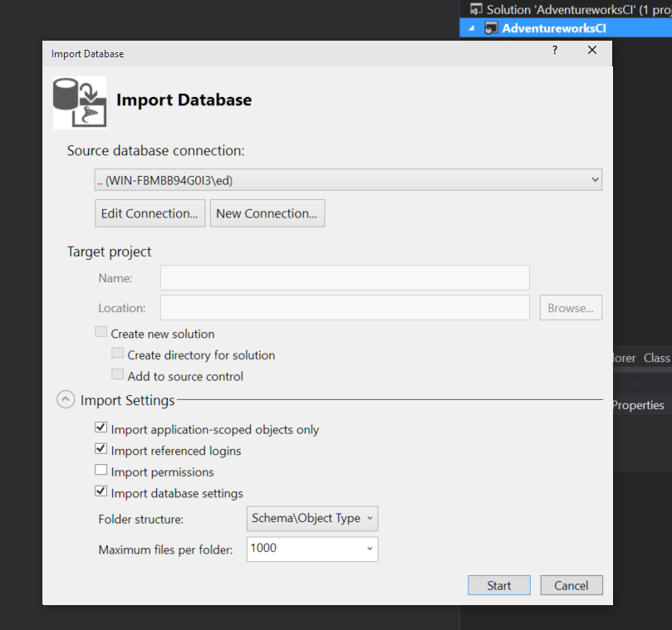
Task: Click the Help question mark icon
Action: tap(554, 50)
